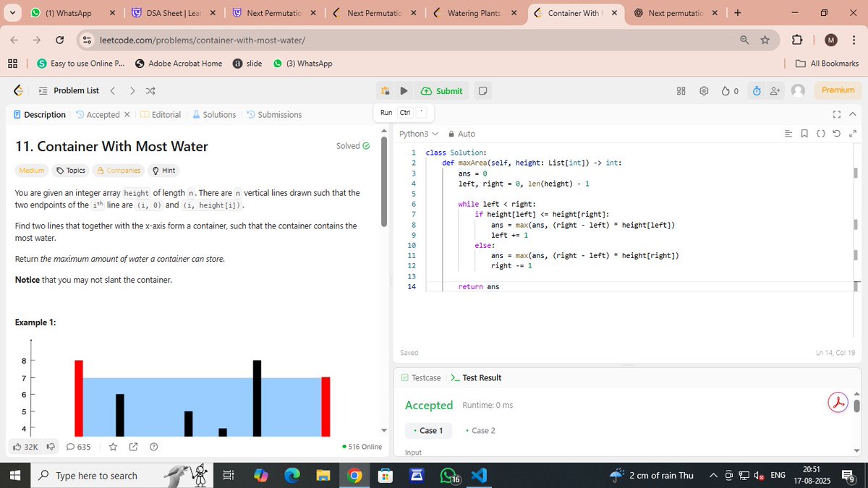Open Visual Studio Code from taskbar

pos(478,475)
